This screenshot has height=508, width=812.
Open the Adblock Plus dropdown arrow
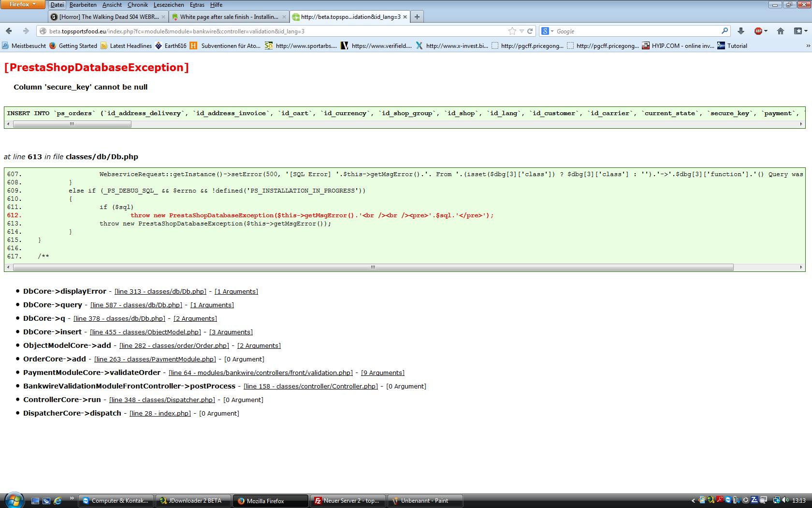pos(766,31)
